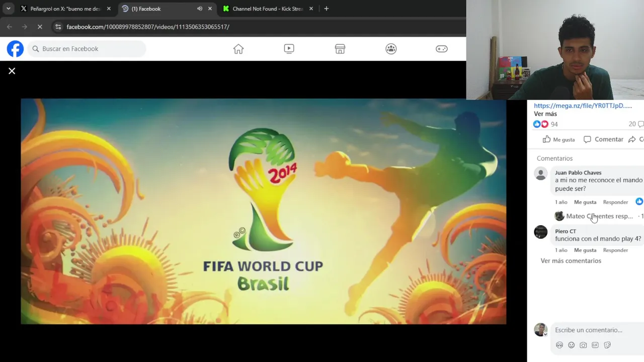Focus the browser address bar URL
This screenshot has height=362, width=644.
tap(148, 27)
